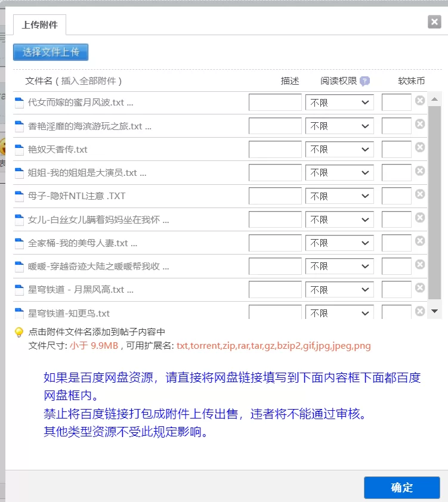Screen dimensions: 448x502
Task: Click the 选择文件上传 button
Action: 50,52
